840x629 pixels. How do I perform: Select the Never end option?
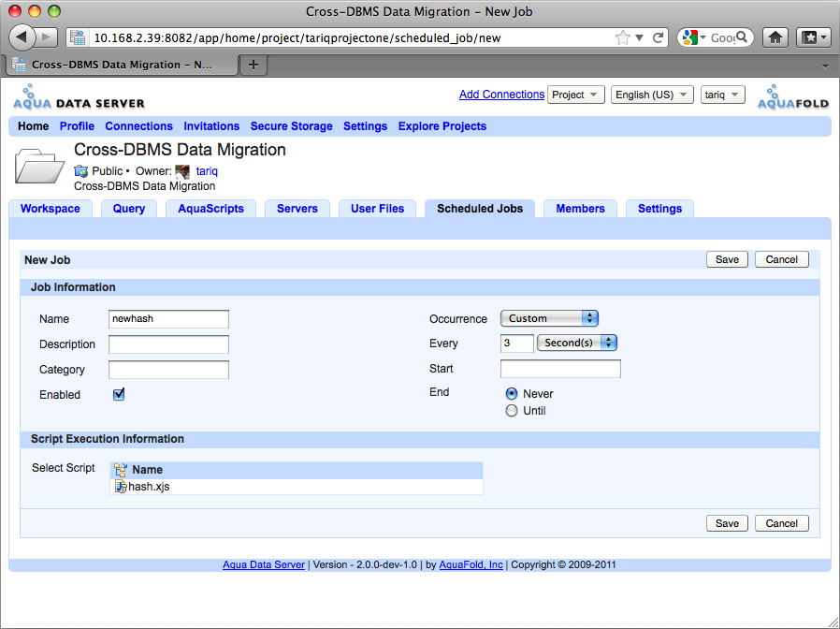[x=512, y=394]
